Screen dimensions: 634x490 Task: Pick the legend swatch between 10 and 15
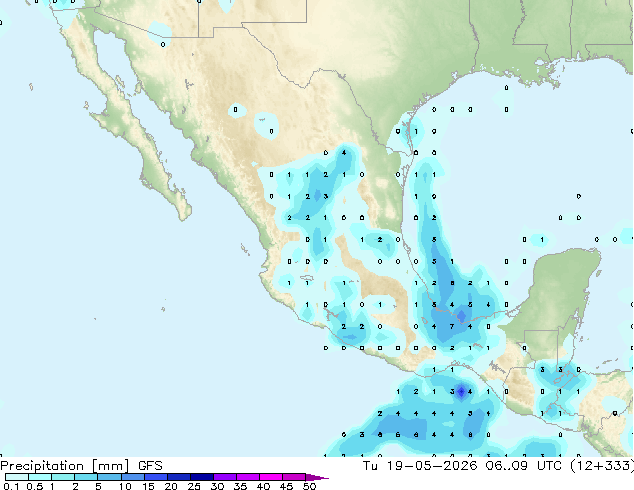pos(133,477)
